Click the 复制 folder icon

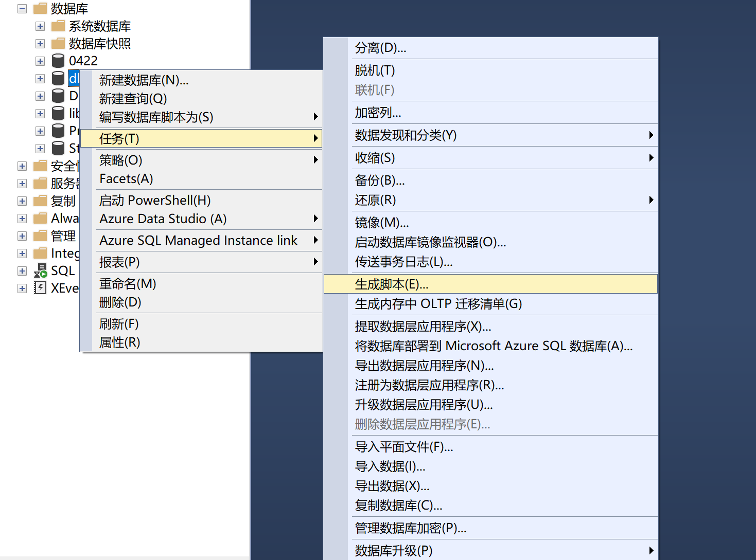coord(40,201)
